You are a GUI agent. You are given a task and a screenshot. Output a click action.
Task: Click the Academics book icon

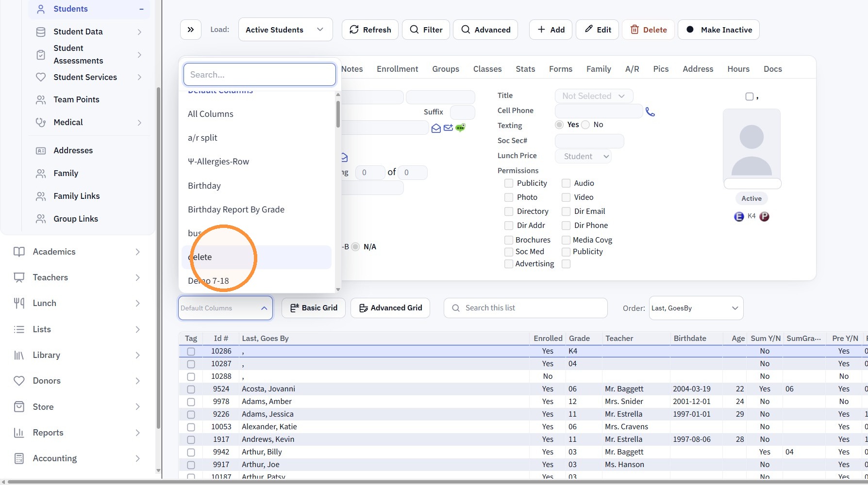coord(19,252)
